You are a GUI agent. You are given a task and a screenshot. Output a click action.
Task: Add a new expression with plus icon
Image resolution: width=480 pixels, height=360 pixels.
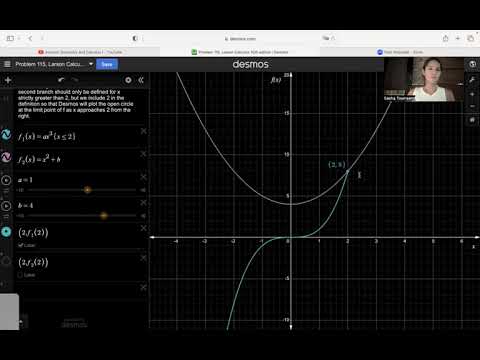coord(8,80)
